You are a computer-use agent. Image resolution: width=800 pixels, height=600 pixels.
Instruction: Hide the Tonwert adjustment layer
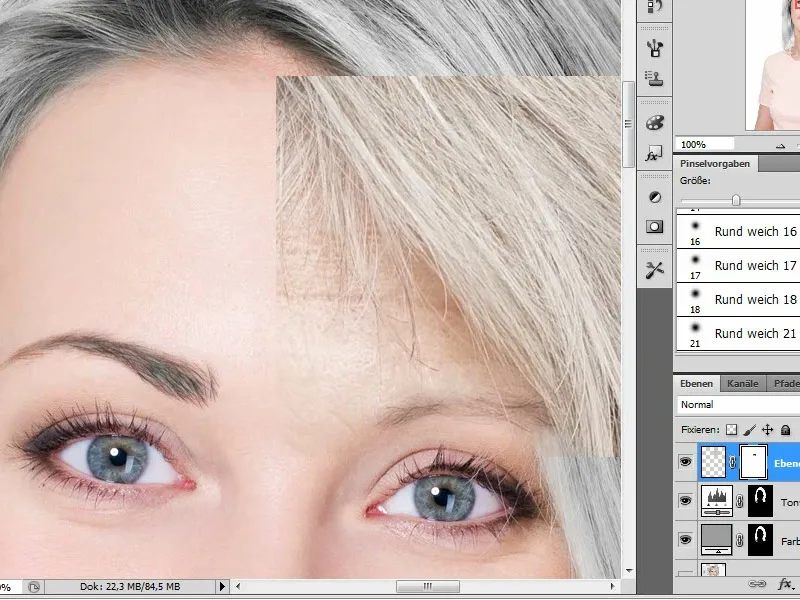click(x=685, y=501)
